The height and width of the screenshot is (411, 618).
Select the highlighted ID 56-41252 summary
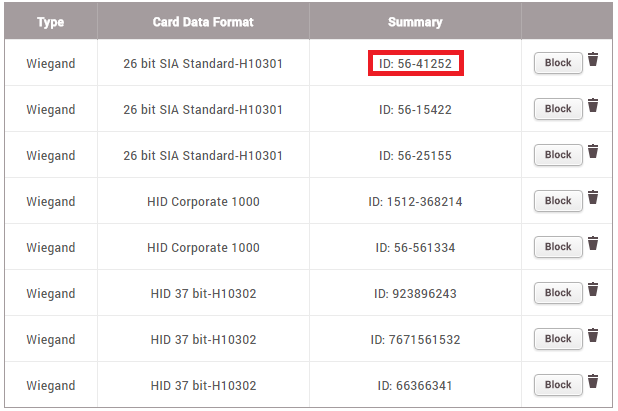[415, 63]
